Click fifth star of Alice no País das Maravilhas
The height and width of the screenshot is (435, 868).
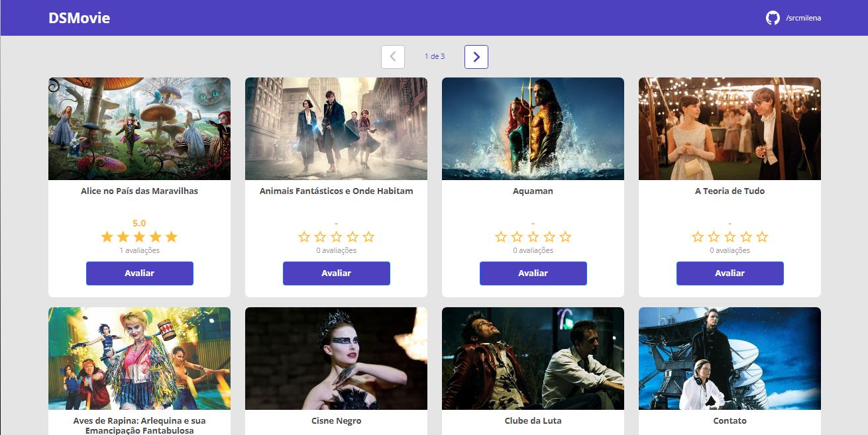(172, 237)
